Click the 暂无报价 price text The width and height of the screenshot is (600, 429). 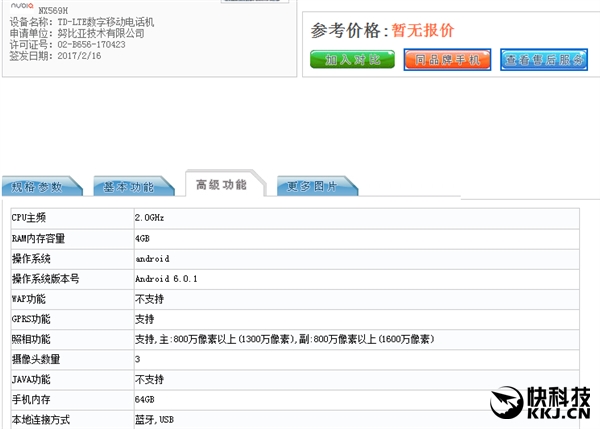coord(426,30)
